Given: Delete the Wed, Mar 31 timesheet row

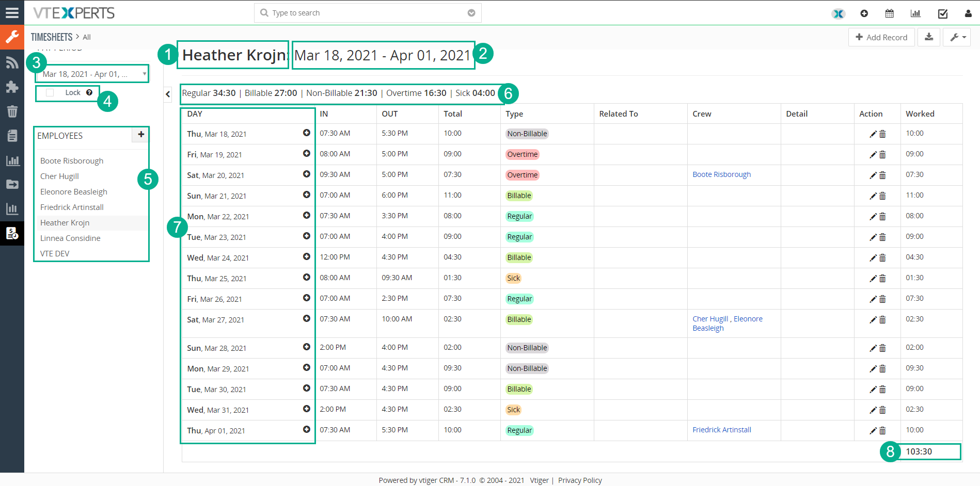Looking at the screenshot, I should tap(882, 410).
